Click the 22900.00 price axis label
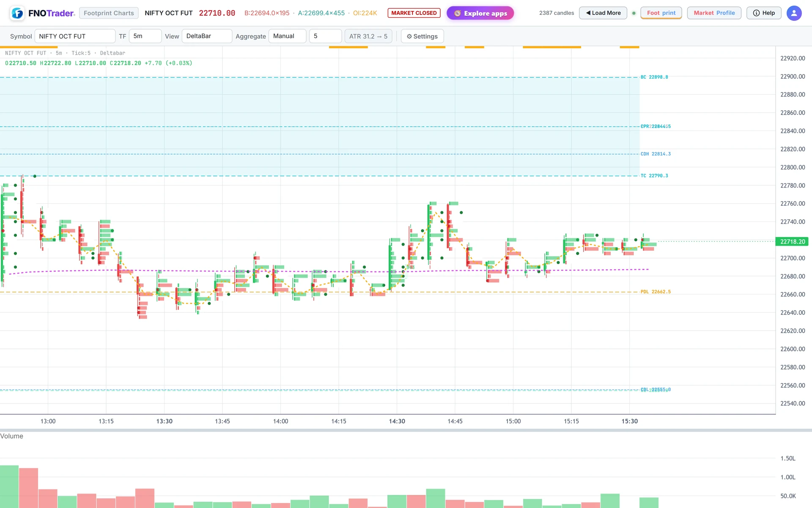This screenshot has width=812, height=508. click(x=793, y=77)
